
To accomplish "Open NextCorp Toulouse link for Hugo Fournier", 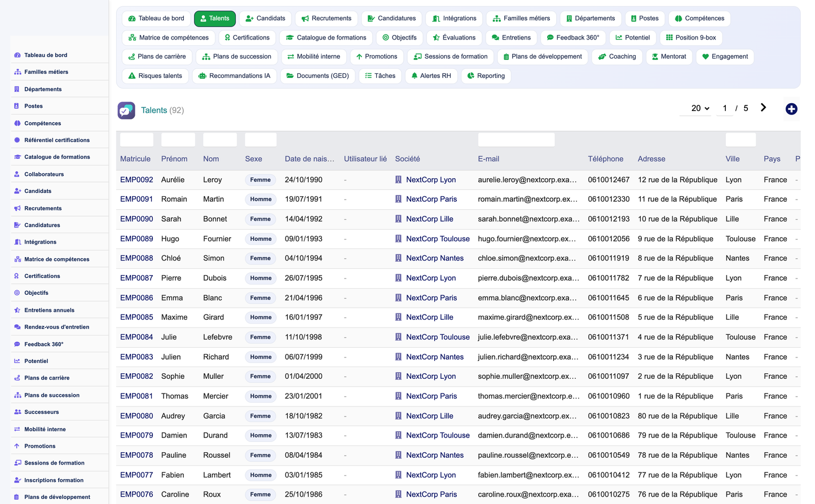I will click(x=438, y=238).
